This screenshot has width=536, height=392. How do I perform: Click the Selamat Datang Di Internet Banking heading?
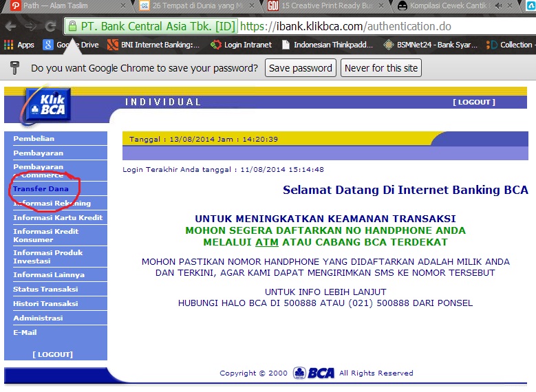point(405,190)
